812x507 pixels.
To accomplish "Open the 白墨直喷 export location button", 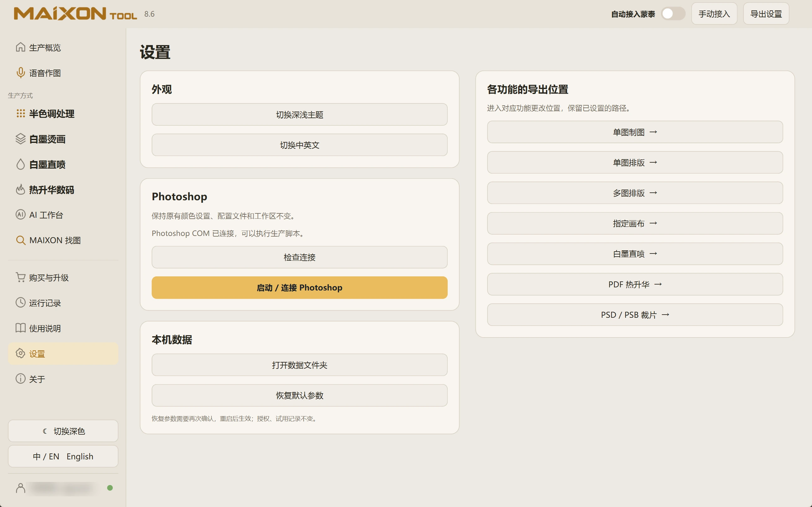I will click(x=635, y=254).
